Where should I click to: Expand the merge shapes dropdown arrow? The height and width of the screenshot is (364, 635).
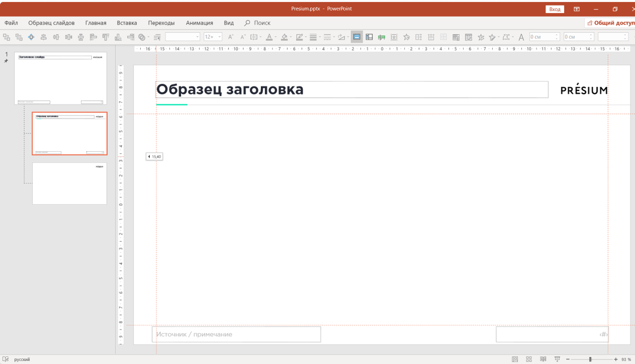pos(149,37)
